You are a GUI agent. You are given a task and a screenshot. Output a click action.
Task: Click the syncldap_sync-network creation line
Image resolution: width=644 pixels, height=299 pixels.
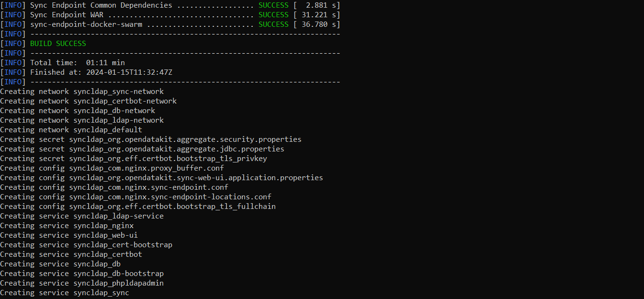82,92
